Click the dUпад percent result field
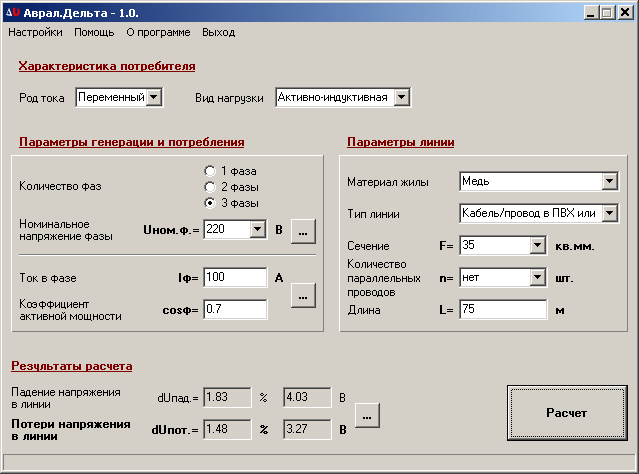 [x=227, y=397]
